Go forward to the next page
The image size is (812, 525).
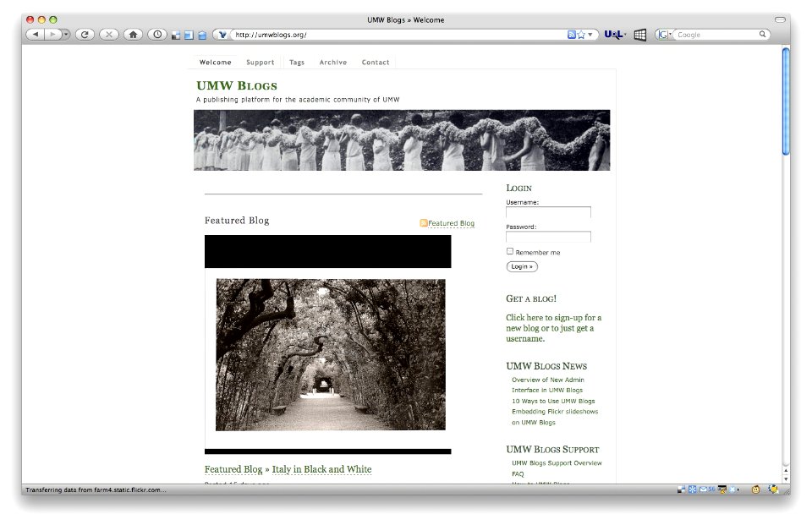52,35
